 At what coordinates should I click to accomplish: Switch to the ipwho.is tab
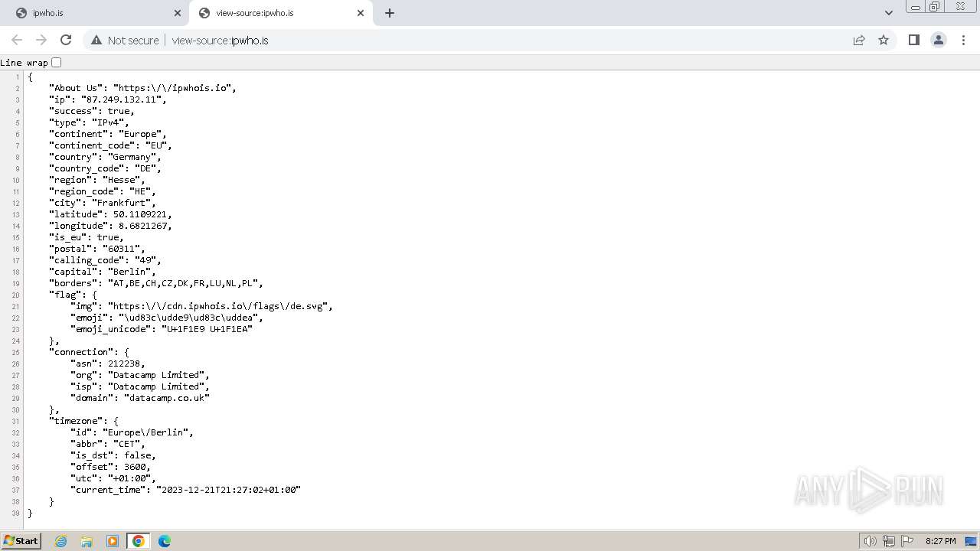coord(97,13)
